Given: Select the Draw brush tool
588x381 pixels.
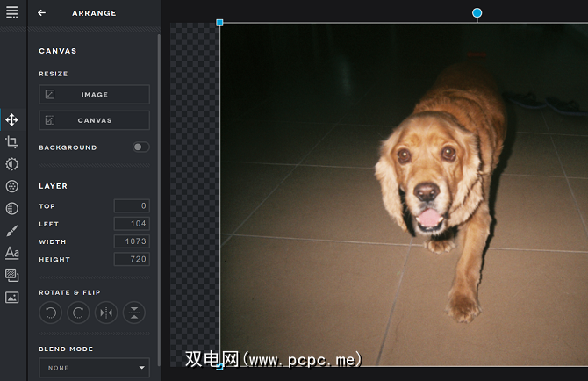Looking at the screenshot, I should [12, 231].
